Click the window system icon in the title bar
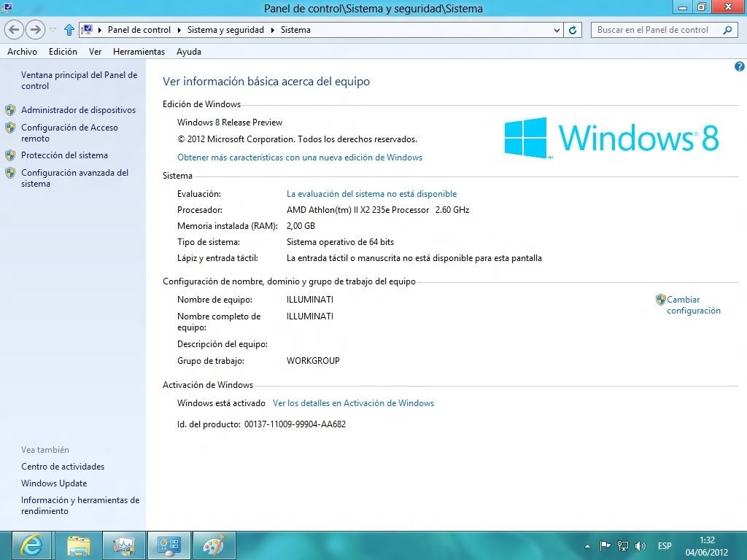 coord(7,7)
